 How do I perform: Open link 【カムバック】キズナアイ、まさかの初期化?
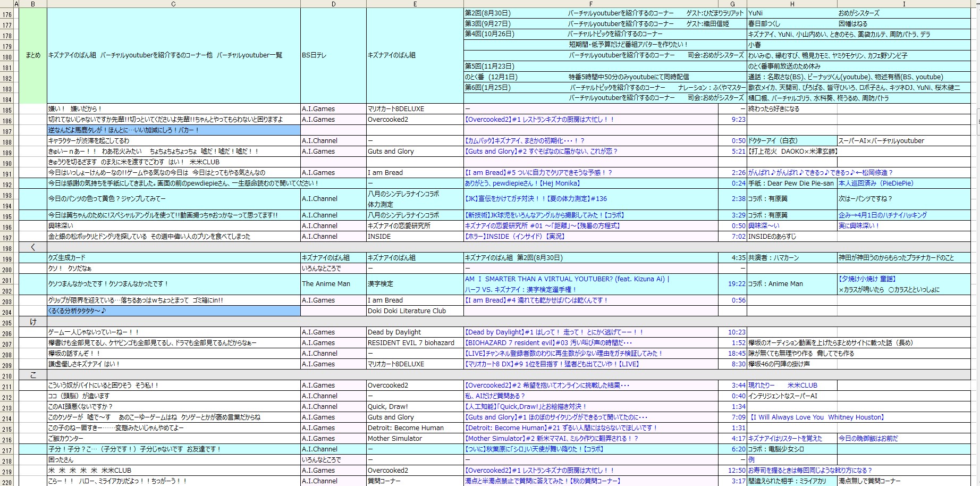[x=525, y=141]
